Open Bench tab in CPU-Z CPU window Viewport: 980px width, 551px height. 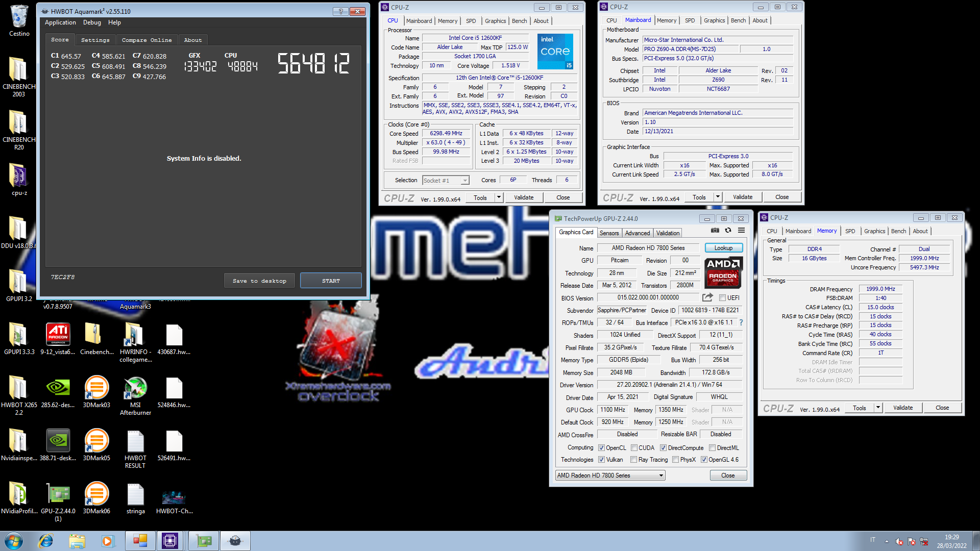pos(519,21)
